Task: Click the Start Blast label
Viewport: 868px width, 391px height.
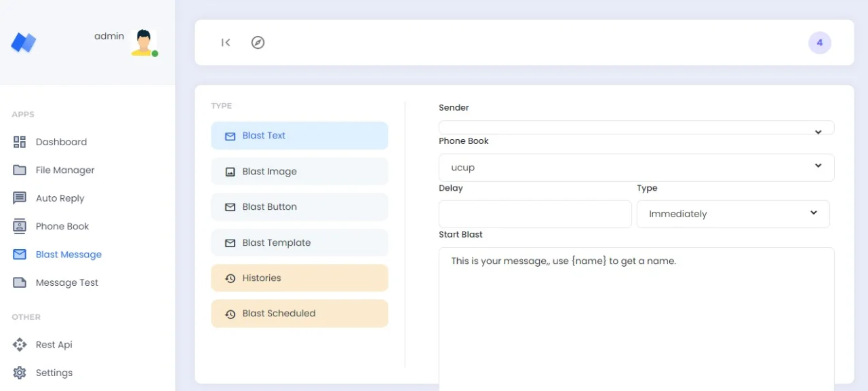Action: pos(460,234)
